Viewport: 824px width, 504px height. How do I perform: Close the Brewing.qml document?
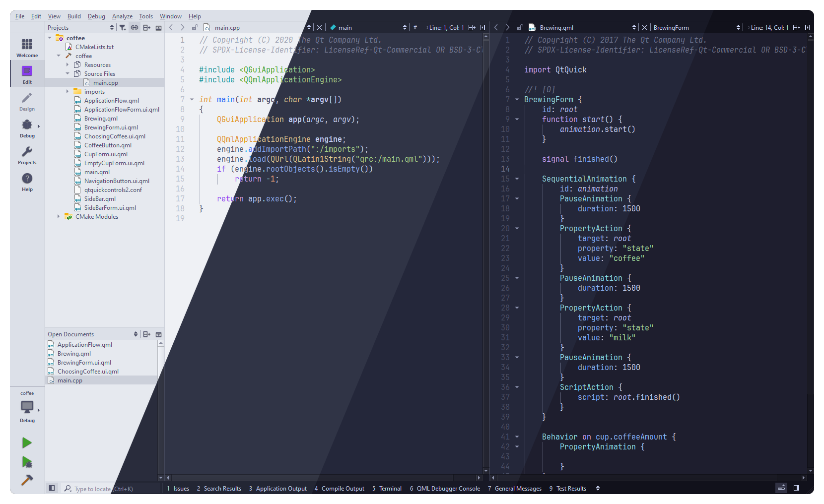click(x=644, y=28)
